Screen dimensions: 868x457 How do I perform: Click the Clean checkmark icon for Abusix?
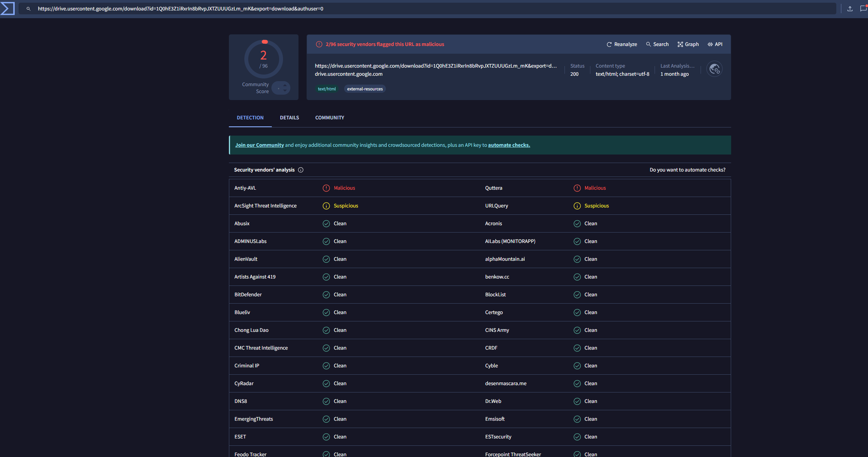click(326, 224)
